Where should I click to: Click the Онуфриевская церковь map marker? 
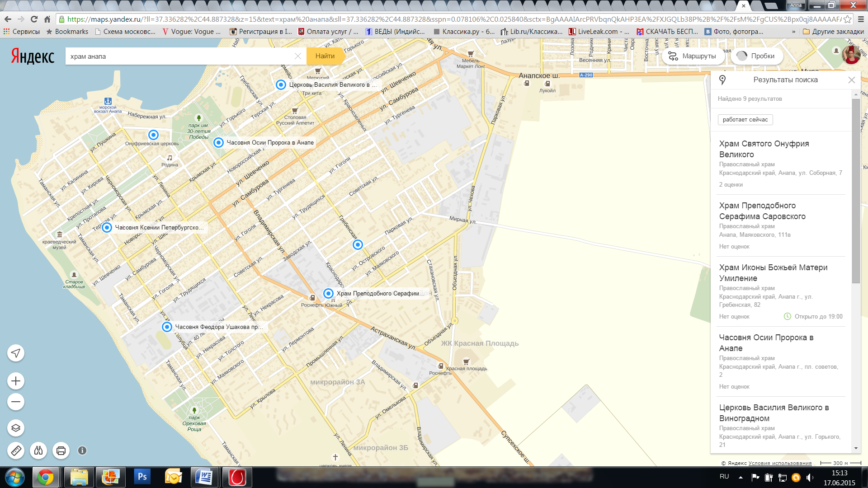[153, 135]
